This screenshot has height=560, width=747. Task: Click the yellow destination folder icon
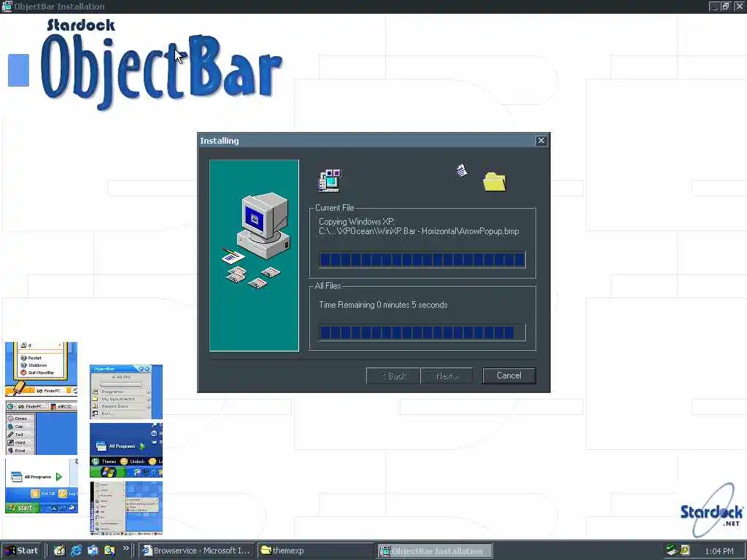(495, 182)
